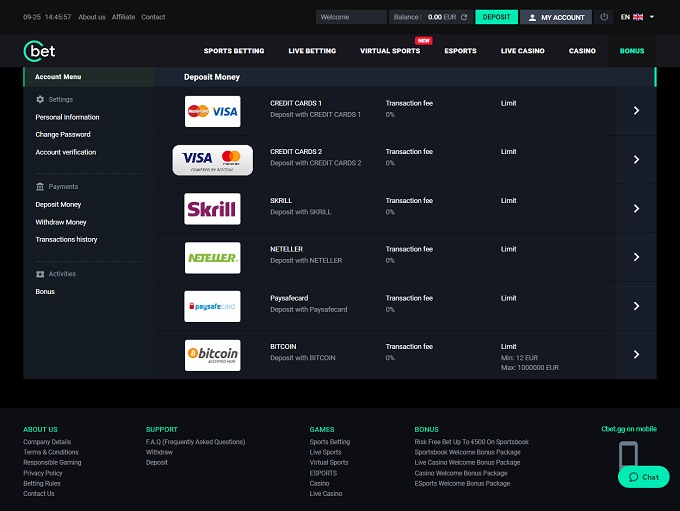Click the Activities ticket icon

click(40, 274)
